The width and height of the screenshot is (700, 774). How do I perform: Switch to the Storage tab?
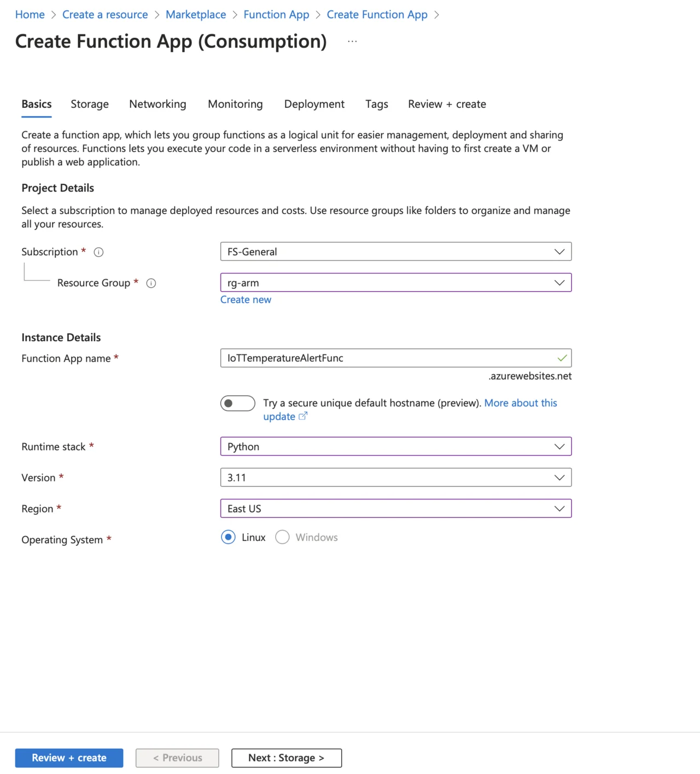point(90,104)
